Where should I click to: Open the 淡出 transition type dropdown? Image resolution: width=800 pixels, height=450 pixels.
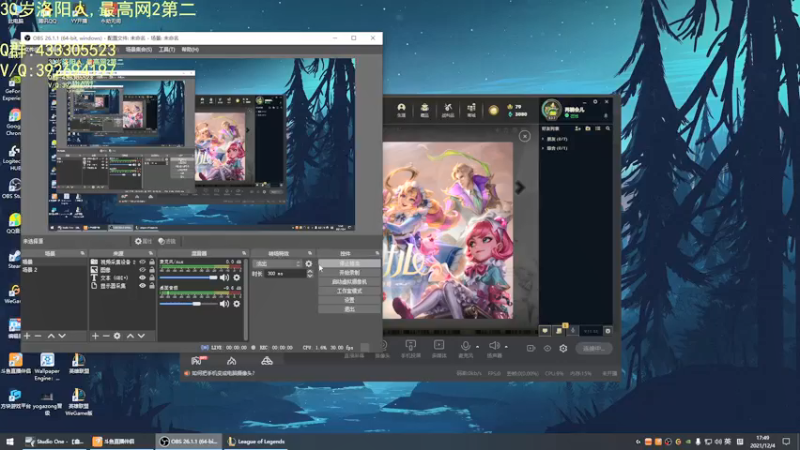277,264
